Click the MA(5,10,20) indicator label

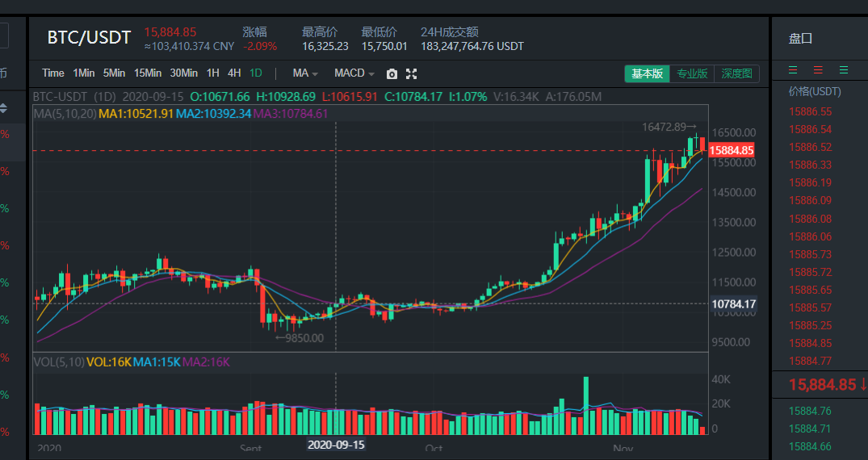pyautogui.click(x=65, y=114)
